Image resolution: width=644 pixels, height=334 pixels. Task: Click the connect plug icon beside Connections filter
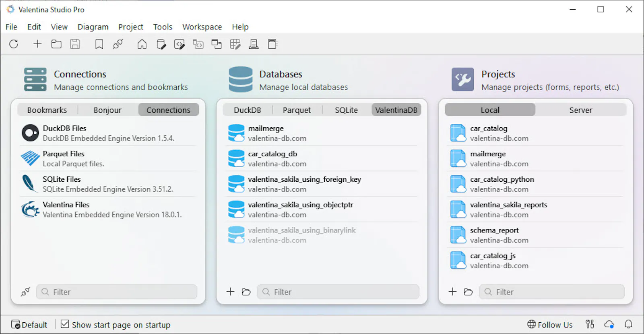click(25, 292)
